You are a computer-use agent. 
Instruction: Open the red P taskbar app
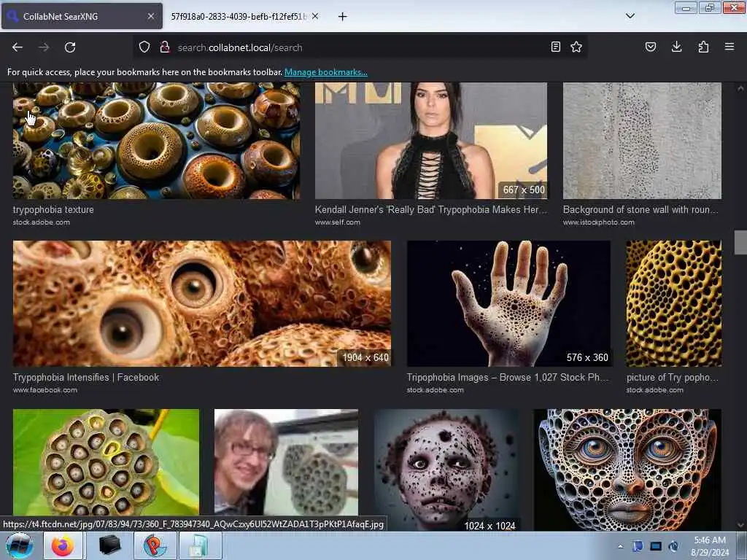pyautogui.click(x=155, y=545)
